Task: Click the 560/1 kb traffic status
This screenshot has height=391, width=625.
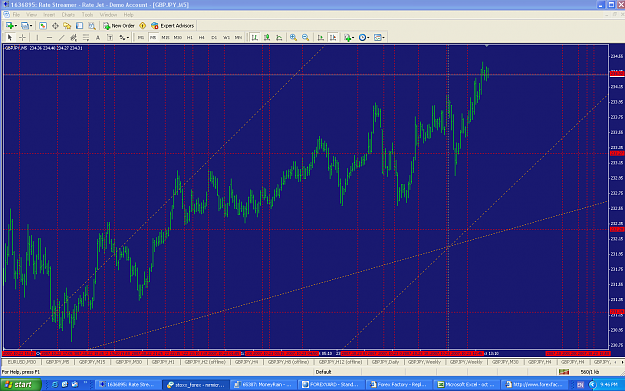Action: pyautogui.click(x=590, y=372)
